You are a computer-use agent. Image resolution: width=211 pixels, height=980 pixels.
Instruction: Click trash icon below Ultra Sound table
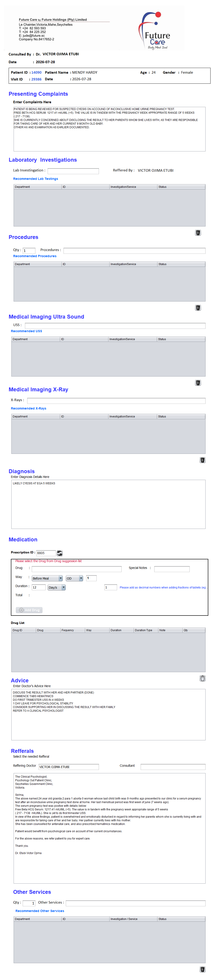[198, 383]
